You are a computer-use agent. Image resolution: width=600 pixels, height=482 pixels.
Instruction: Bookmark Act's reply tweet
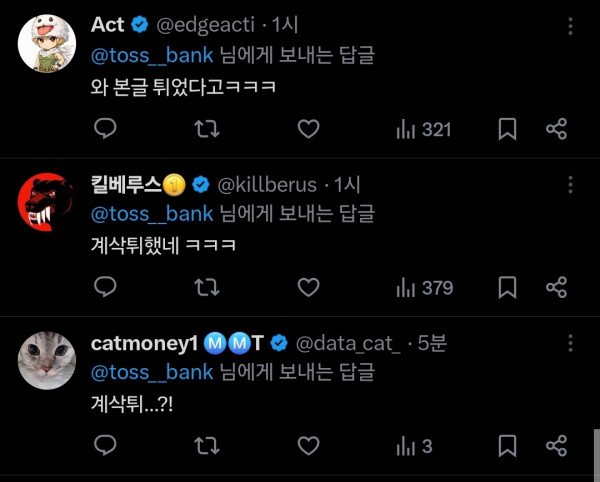[507, 129]
